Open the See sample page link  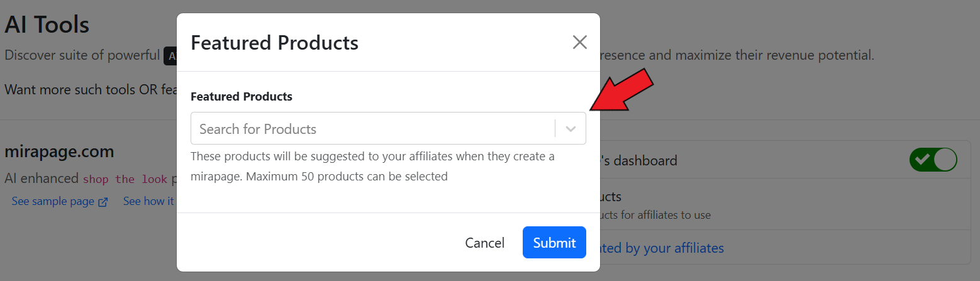[x=52, y=201]
